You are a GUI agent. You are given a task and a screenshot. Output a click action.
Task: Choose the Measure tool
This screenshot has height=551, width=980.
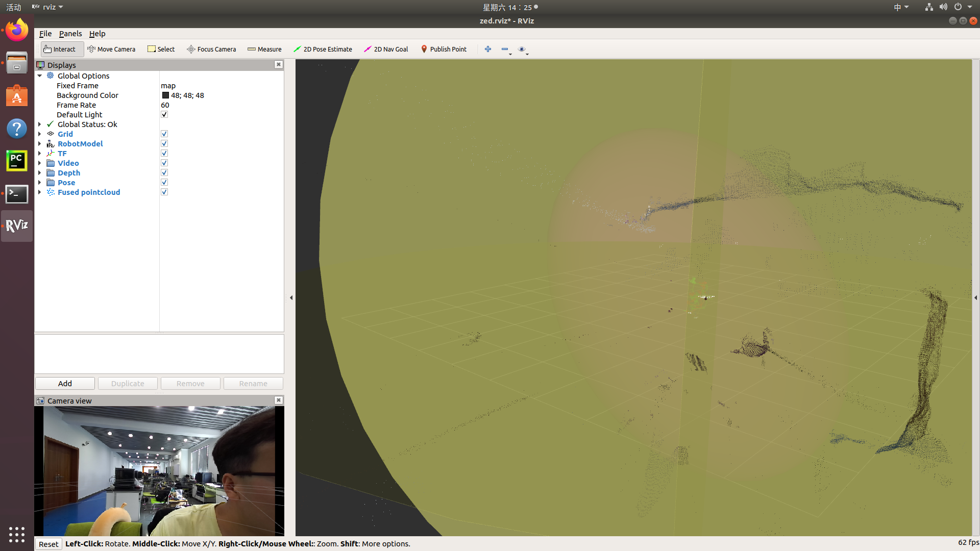tap(264, 49)
